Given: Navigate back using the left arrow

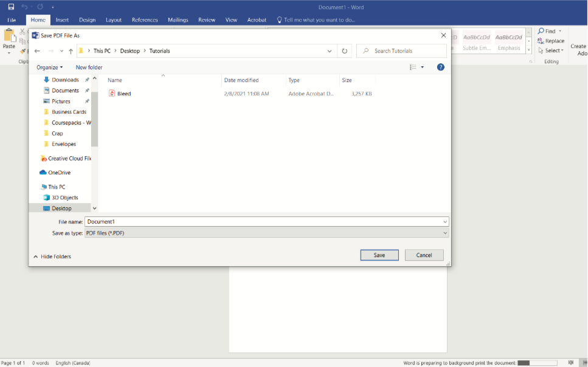Looking at the screenshot, I should (x=38, y=51).
